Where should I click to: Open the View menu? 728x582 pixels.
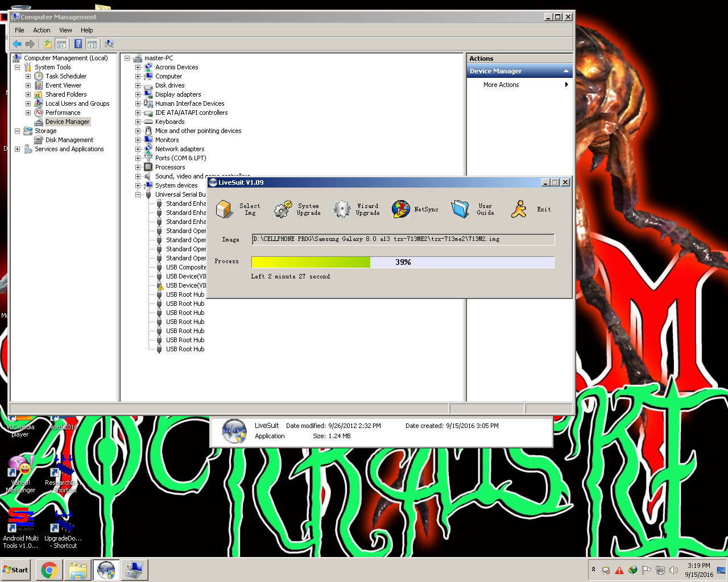65,30
